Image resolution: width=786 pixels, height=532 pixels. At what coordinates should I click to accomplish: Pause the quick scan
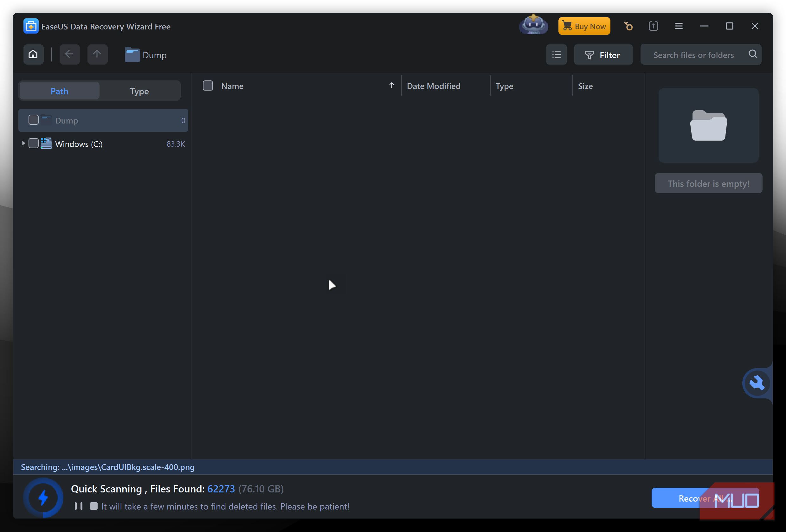point(79,506)
